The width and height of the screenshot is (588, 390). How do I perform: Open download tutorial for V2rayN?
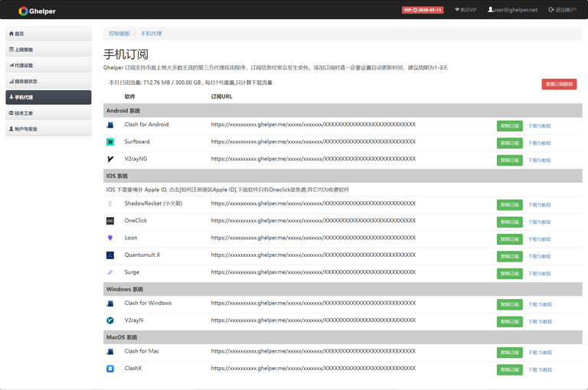click(x=540, y=322)
